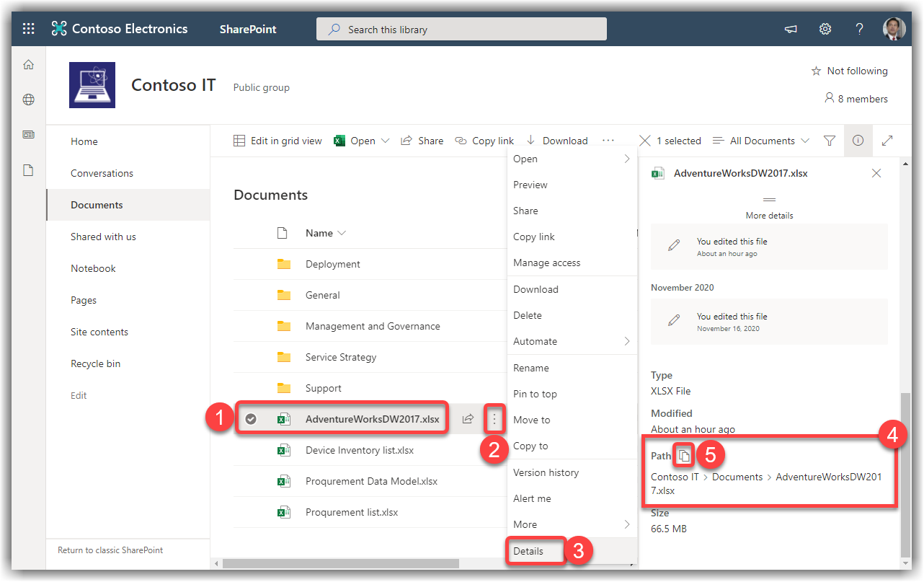Viewport: 924px width, 582px height.
Task: Open the Management and Governance folder
Action: (373, 326)
